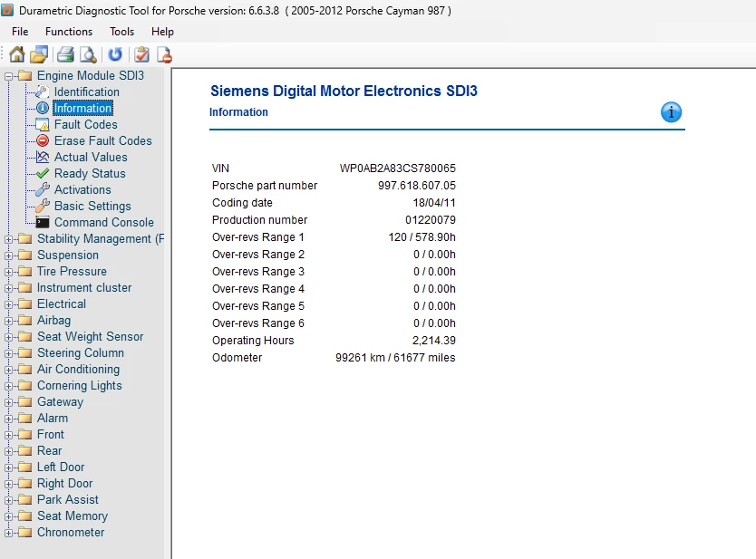The width and height of the screenshot is (756, 559).
Task: Expand the Instrument cluster tree node
Action: (9, 288)
